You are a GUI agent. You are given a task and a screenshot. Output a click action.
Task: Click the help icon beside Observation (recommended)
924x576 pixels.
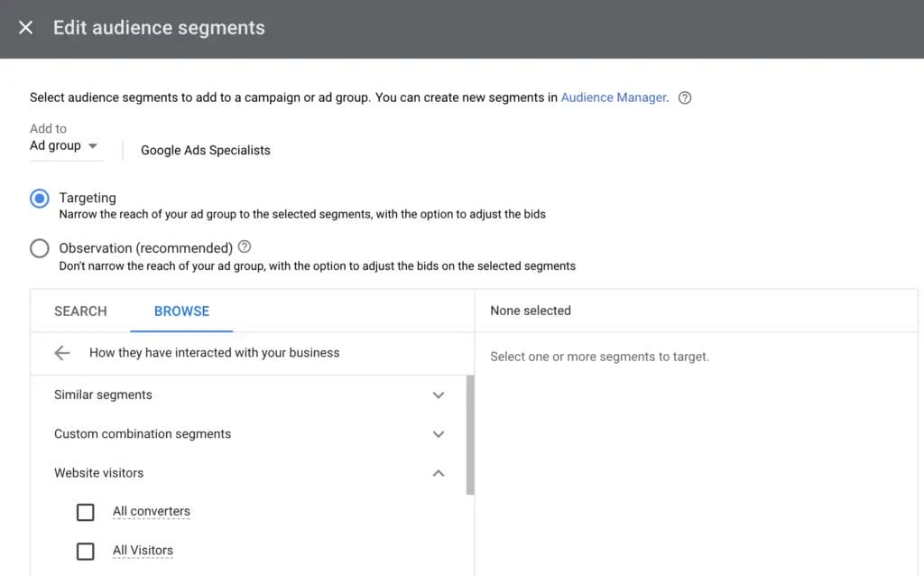[x=245, y=247]
